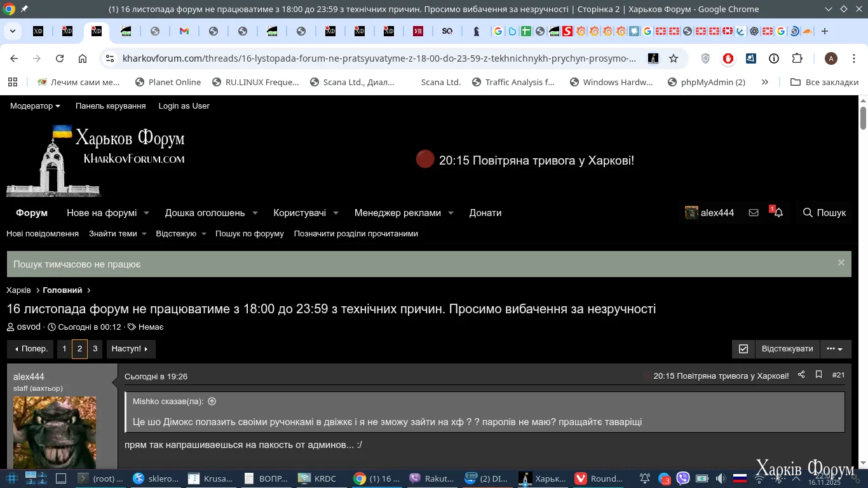The width and height of the screenshot is (868, 488).
Task: Reload the page using the refresh icon
Action: (x=60, y=58)
